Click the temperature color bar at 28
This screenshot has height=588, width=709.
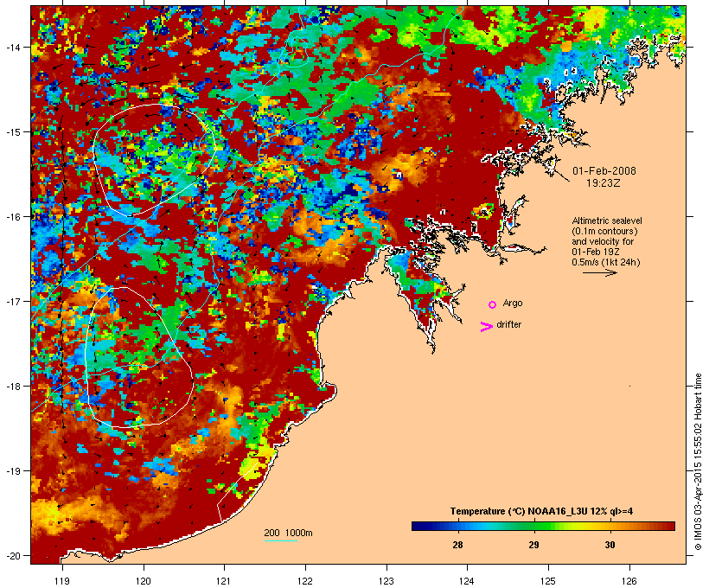pyautogui.click(x=457, y=526)
